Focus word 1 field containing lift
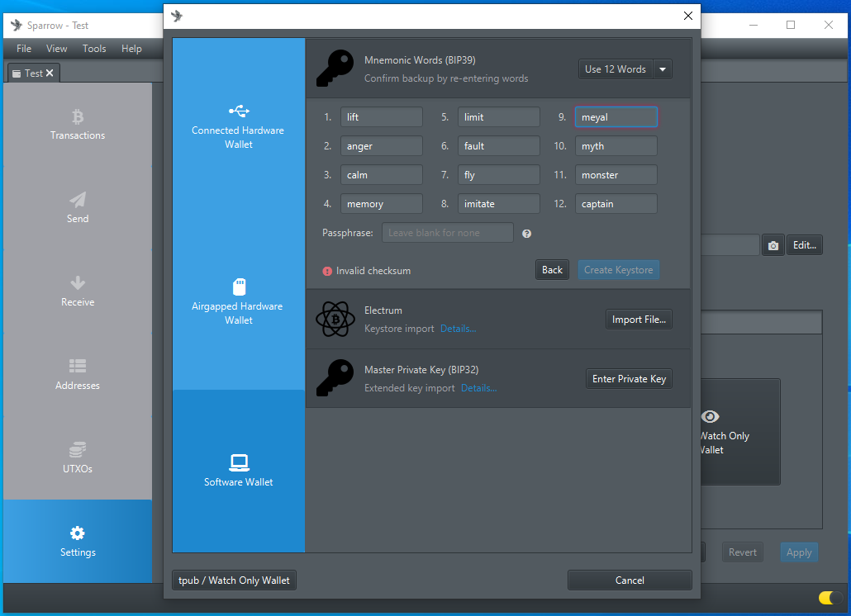Image resolution: width=851 pixels, height=616 pixels. point(382,117)
